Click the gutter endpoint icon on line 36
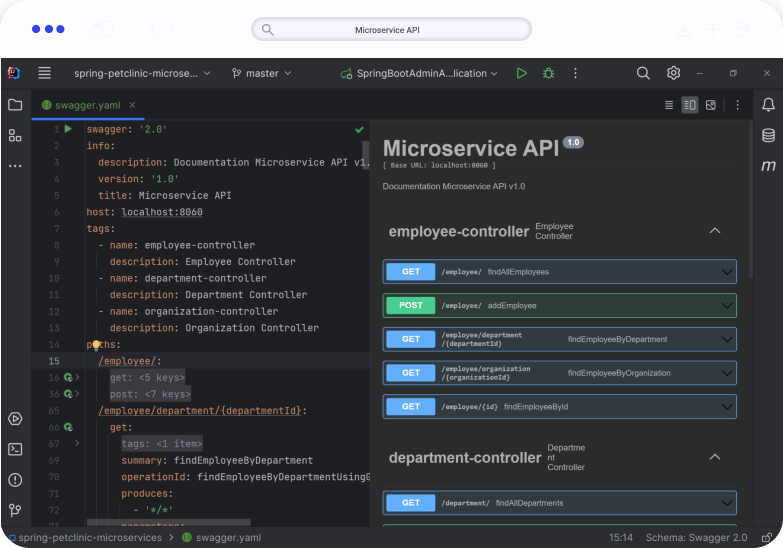The image size is (783, 548). 68,394
